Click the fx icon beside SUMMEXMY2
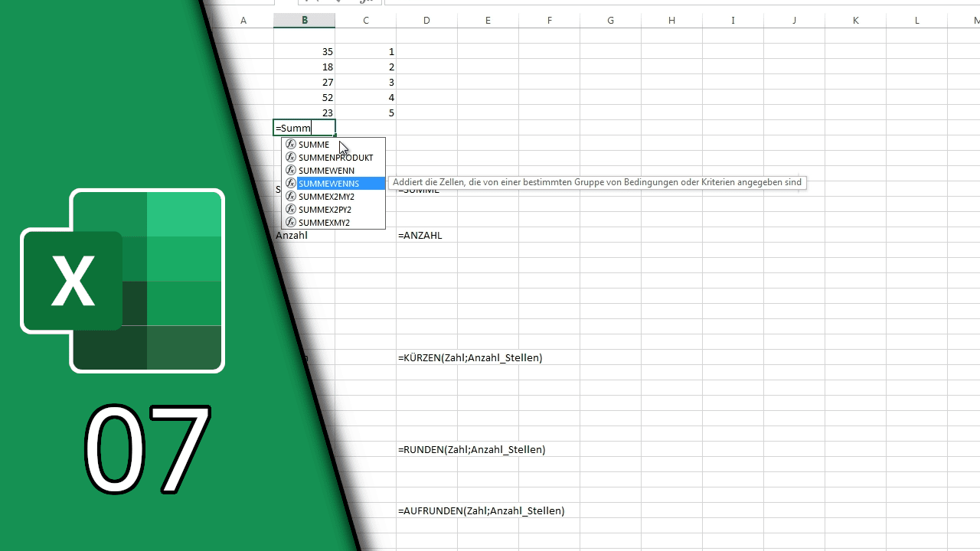The height and width of the screenshot is (551, 980). pos(291,222)
